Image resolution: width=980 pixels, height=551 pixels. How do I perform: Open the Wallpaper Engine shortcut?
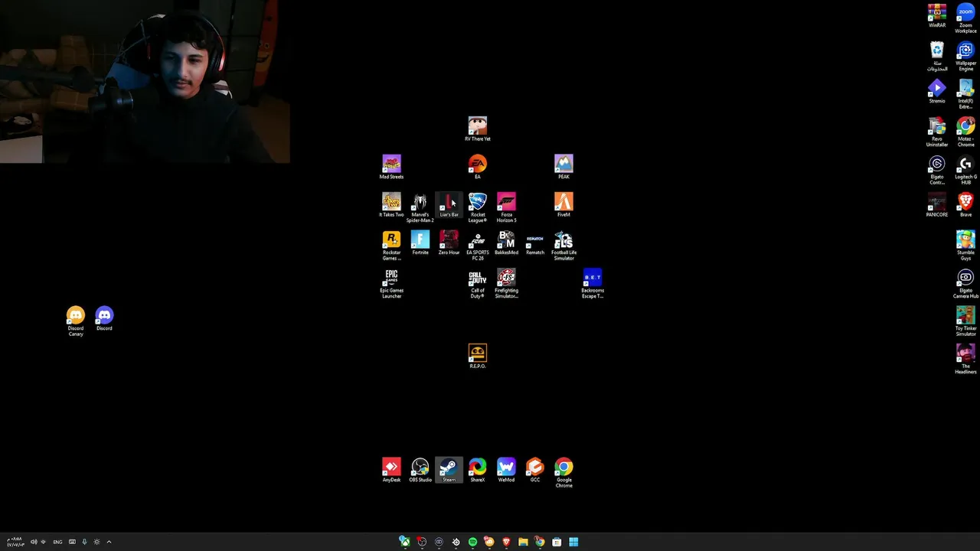tap(965, 57)
